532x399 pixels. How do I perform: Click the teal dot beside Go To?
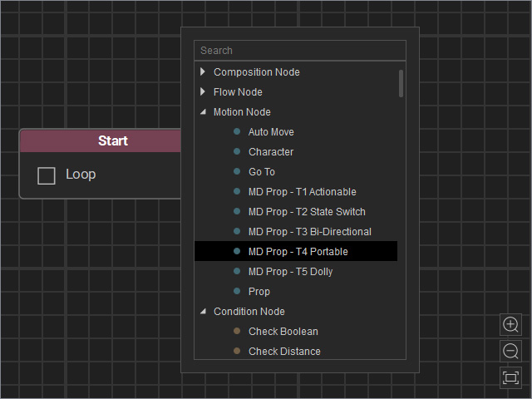tap(237, 171)
